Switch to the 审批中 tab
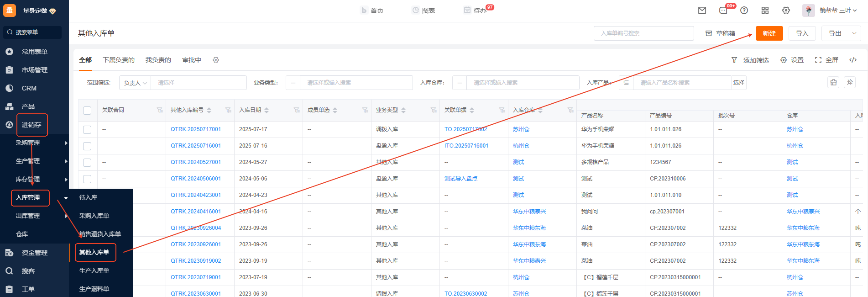The width and height of the screenshot is (868, 297). tap(192, 60)
